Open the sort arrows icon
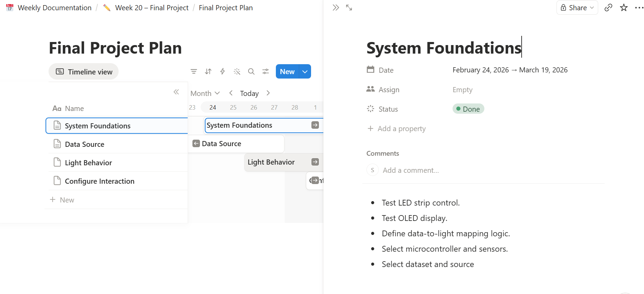The height and width of the screenshot is (294, 644). tap(208, 71)
